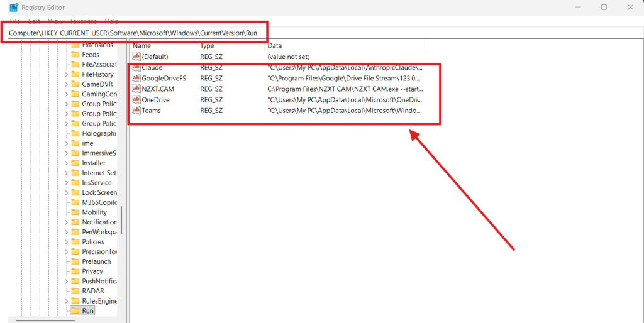Select the ImmersiveS key label
This screenshot has width=644, height=323.
click(x=99, y=153)
